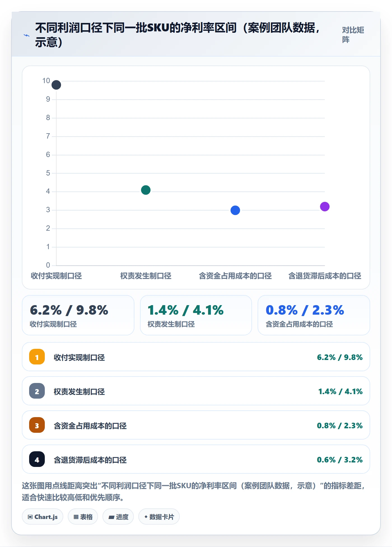Select list row 权责发生制口径
The width and height of the screenshot is (392, 547).
[196, 391]
